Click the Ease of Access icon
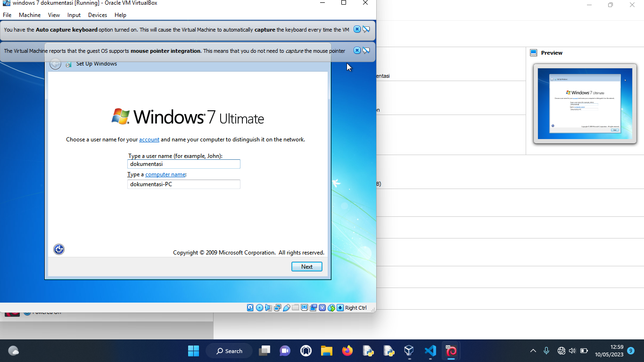 (59, 249)
